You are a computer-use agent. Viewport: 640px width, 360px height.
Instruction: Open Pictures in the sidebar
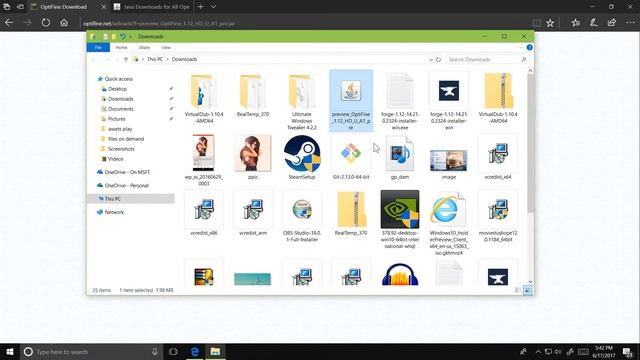point(116,119)
